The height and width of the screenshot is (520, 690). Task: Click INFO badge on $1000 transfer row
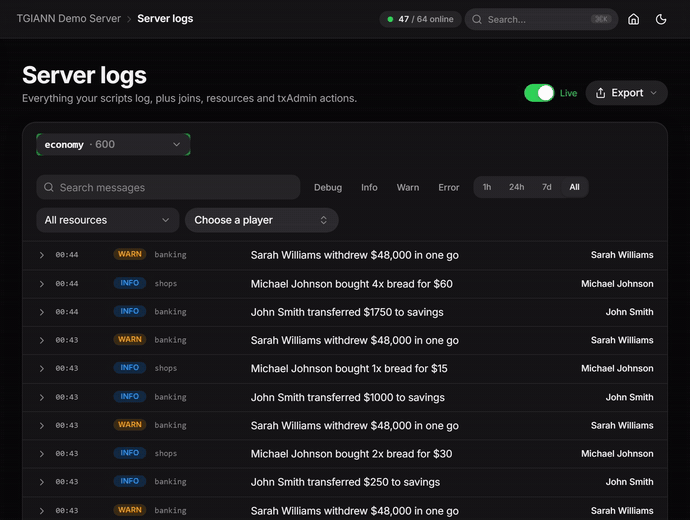click(130, 396)
